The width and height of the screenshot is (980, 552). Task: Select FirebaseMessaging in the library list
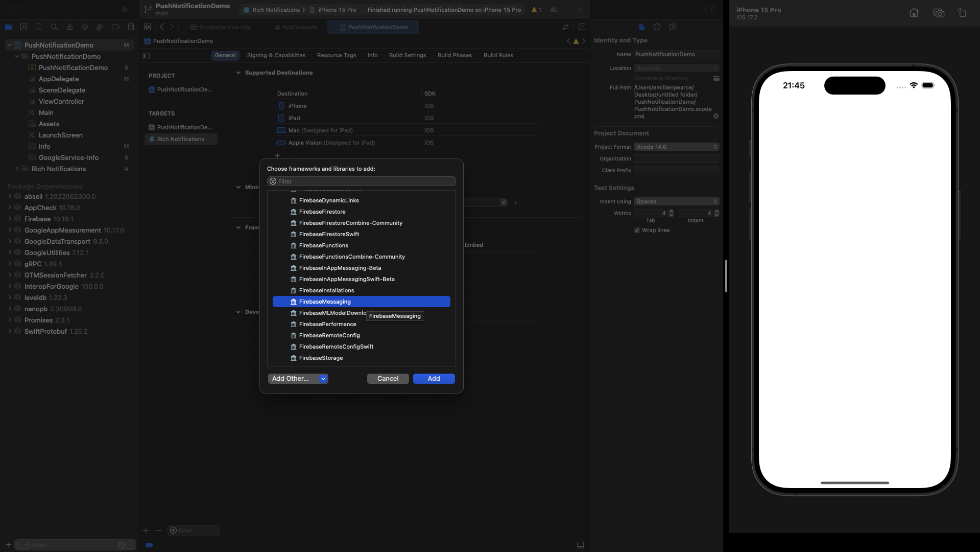(362, 302)
